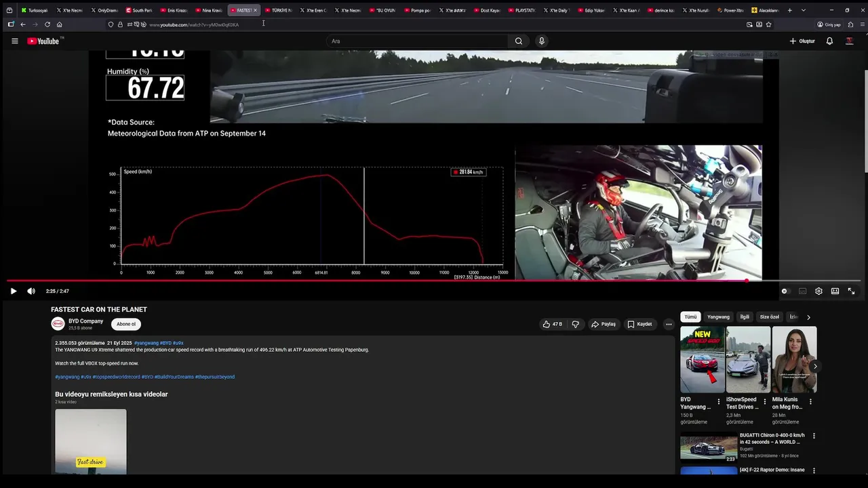Viewport: 868px width, 488px height.
Task: Open the BYD Yangwang short thumbnail
Action: pos(703,359)
